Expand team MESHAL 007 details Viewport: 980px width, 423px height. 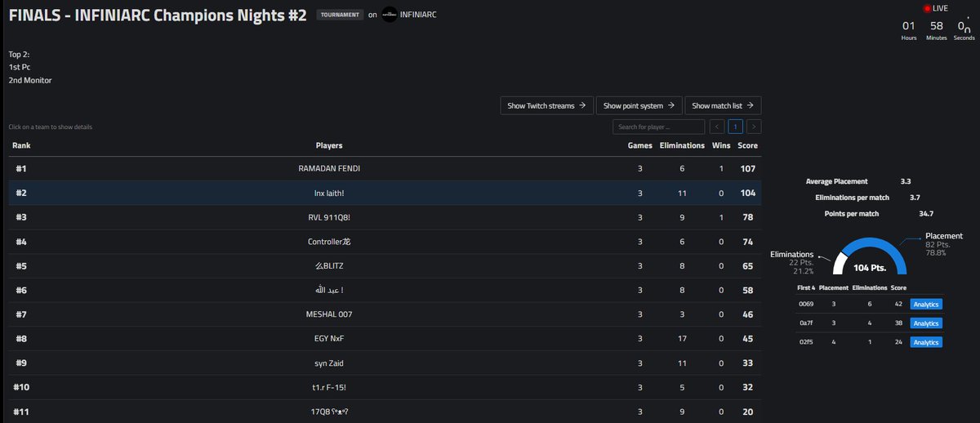(385, 314)
